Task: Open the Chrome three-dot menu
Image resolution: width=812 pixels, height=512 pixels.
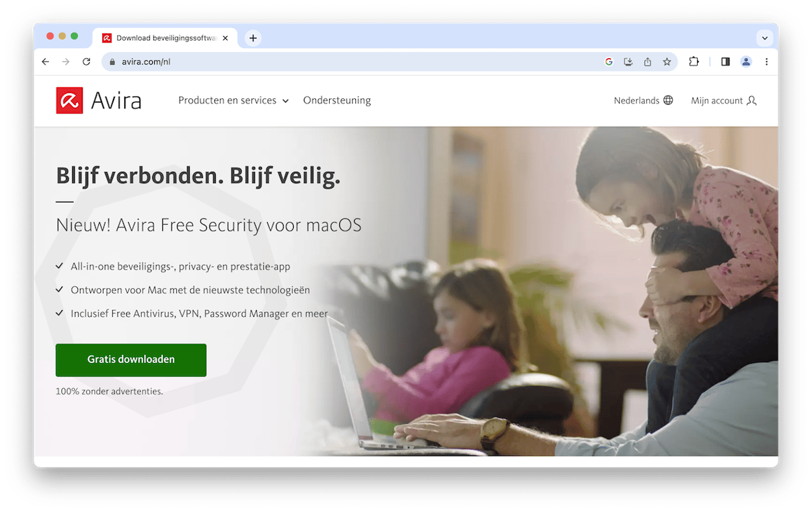Action: [x=767, y=61]
